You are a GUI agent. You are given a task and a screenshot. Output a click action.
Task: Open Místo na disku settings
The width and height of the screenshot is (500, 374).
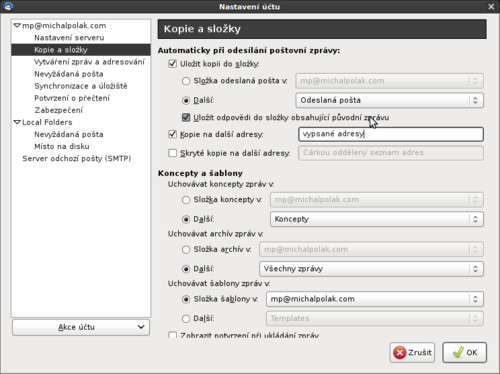pos(62,146)
